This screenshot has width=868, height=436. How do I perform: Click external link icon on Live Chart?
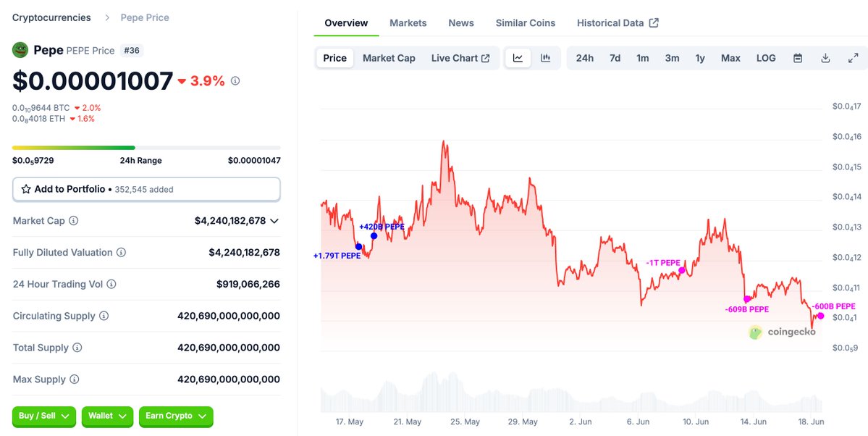[486, 58]
